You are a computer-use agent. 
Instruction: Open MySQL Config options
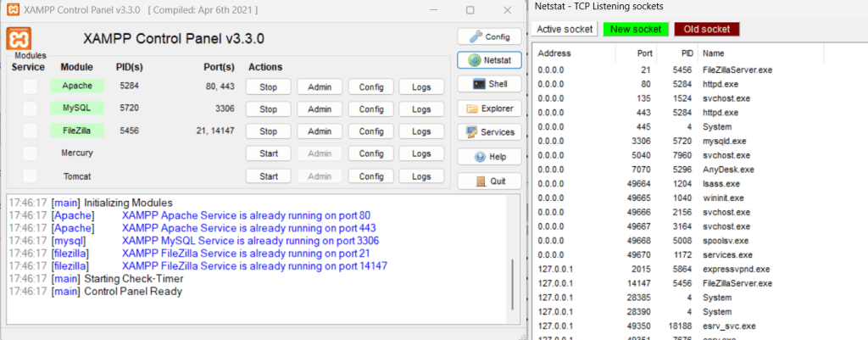[371, 109]
